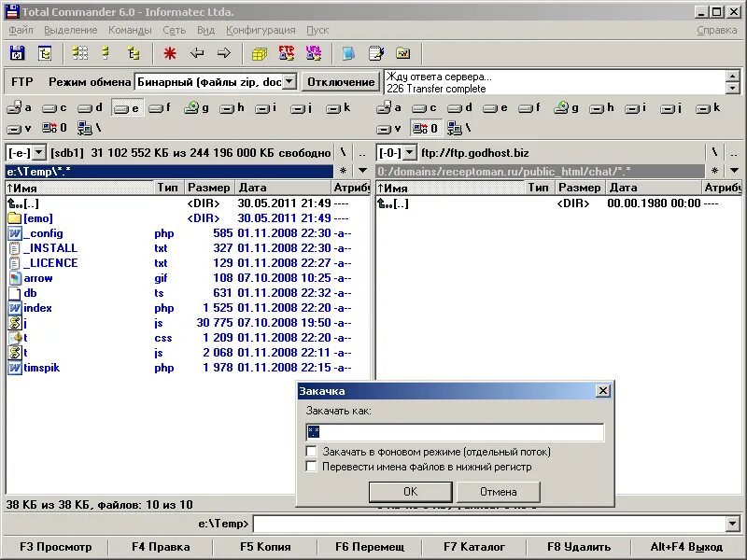Open right panel favorites asterisk button
The width and height of the screenshot is (747, 560).
click(x=713, y=171)
